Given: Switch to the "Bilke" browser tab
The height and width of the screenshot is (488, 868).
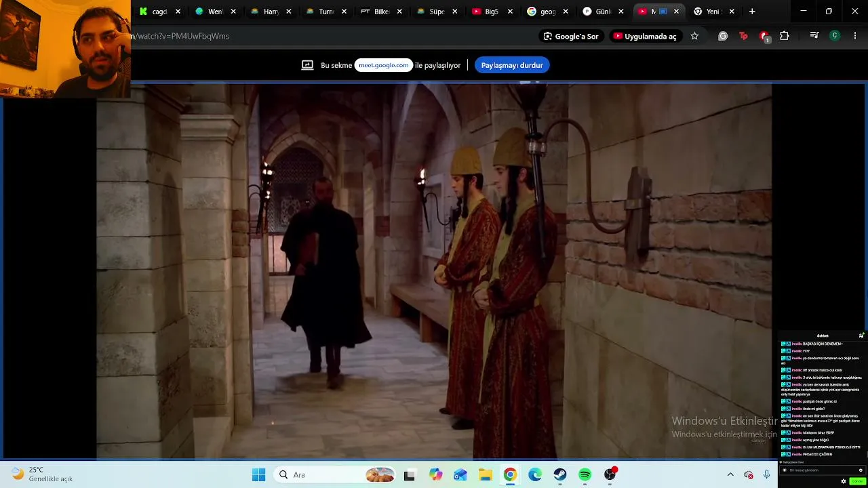Looking at the screenshot, I should point(382,12).
